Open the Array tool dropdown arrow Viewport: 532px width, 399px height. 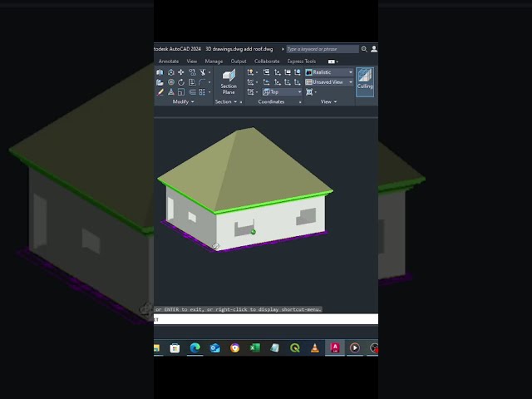coord(209,92)
